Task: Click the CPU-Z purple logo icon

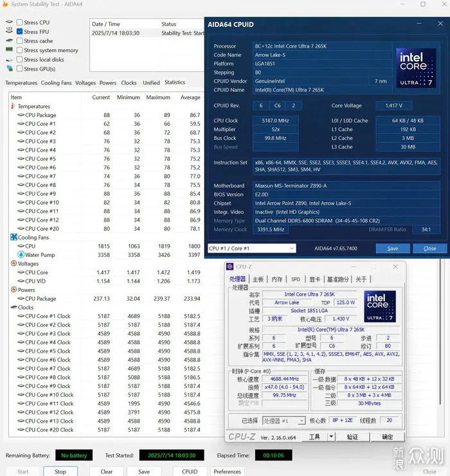Action: point(230,267)
